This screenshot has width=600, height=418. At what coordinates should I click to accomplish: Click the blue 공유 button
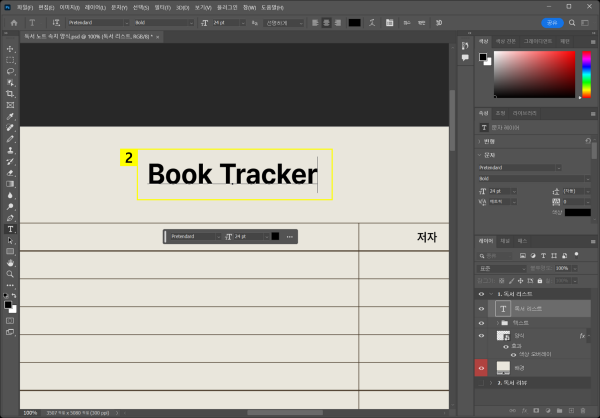550,21
